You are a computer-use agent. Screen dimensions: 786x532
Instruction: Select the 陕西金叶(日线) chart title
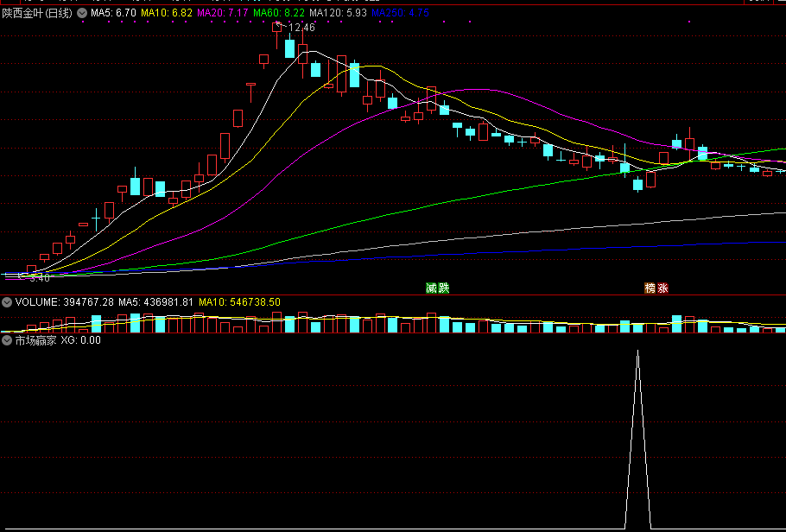click(38, 13)
